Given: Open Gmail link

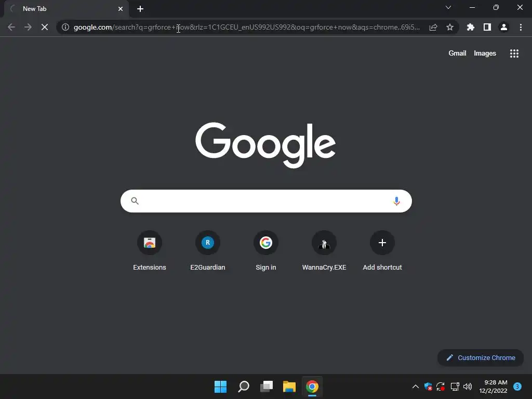Looking at the screenshot, I should (457, 54).
